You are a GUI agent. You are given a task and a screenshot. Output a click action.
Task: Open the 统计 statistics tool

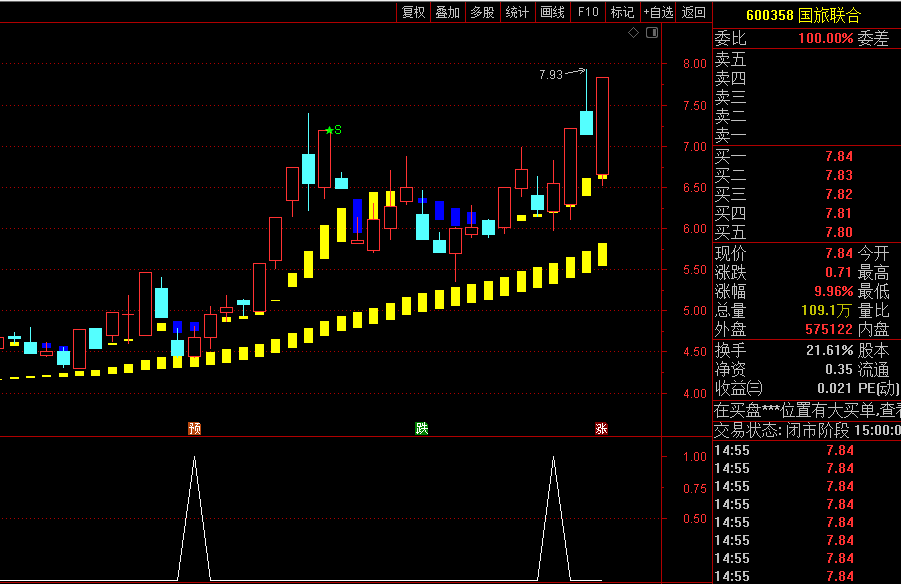517,12
